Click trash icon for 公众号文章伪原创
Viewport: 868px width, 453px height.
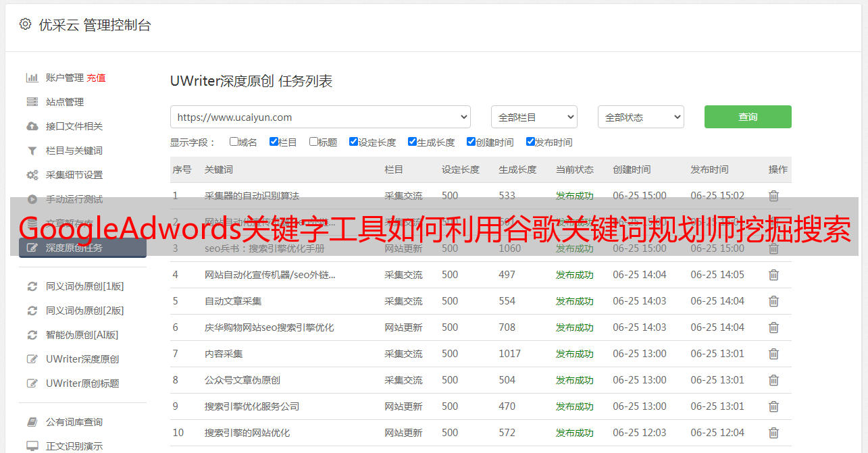773,380
